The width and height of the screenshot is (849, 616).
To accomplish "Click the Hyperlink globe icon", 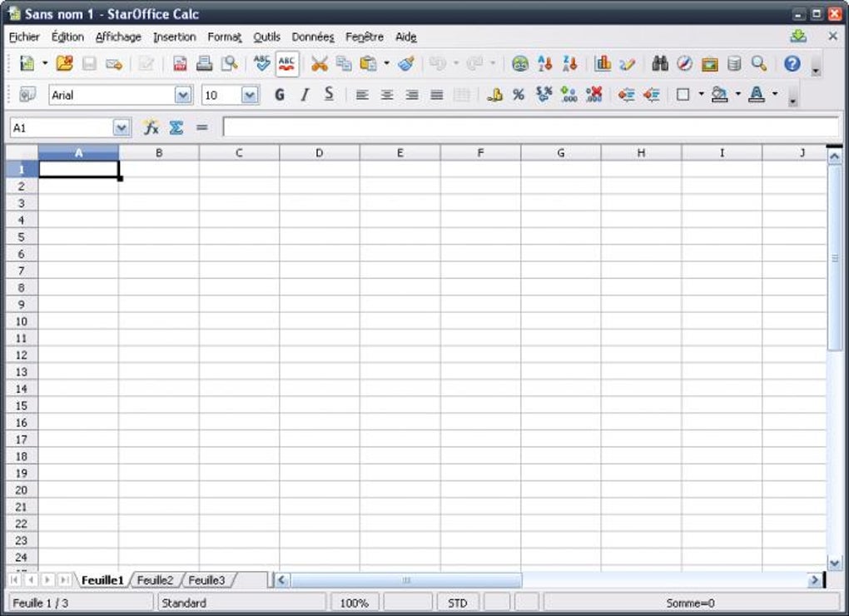I will [x=520, y=64].
